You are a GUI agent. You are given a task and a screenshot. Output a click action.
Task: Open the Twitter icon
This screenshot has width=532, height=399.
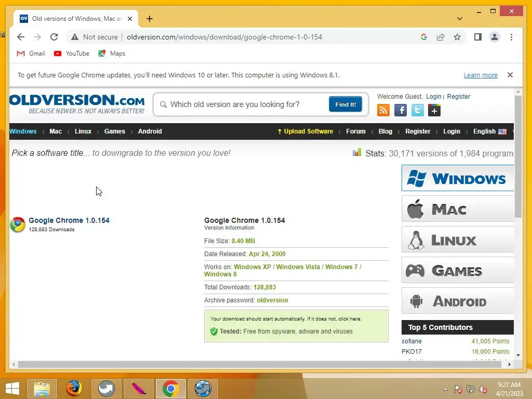[x=417, y=110]
